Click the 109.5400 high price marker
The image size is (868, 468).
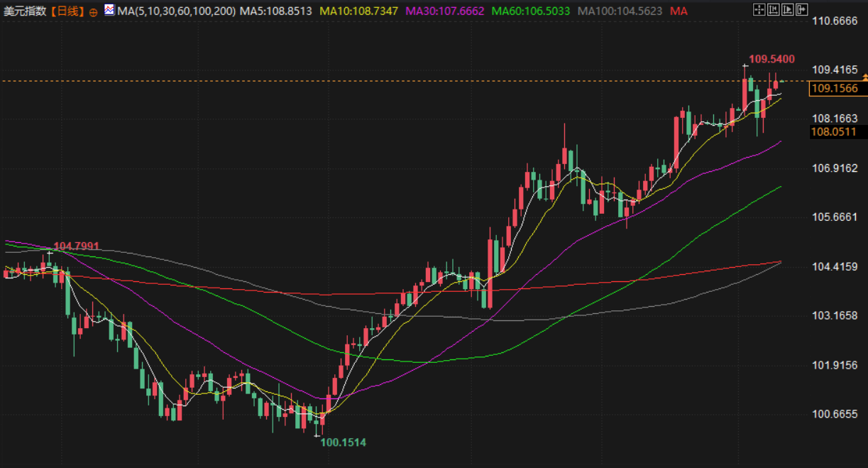point(771,59)
